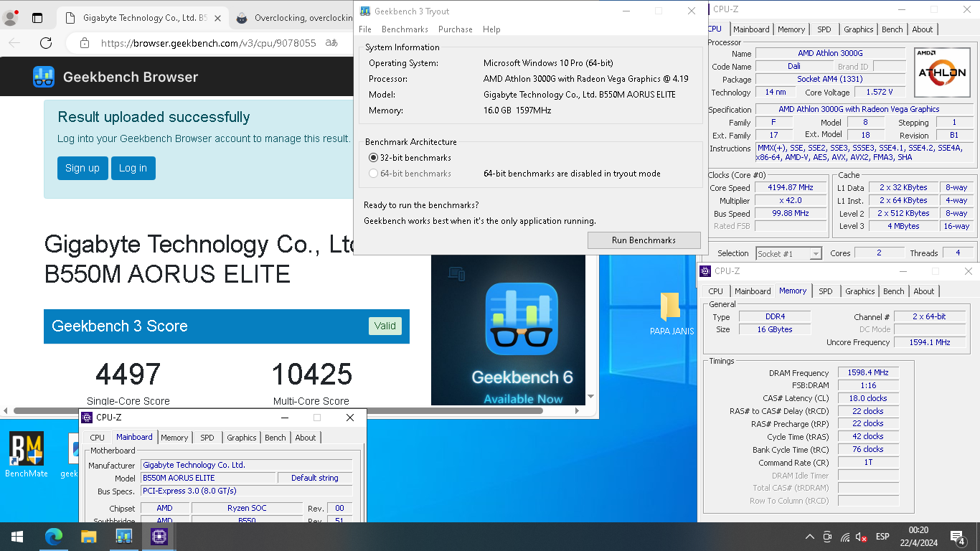Click the Geekbench 6 Available Now banner
This screenshot has height=551, width=980.
point(508,330)
